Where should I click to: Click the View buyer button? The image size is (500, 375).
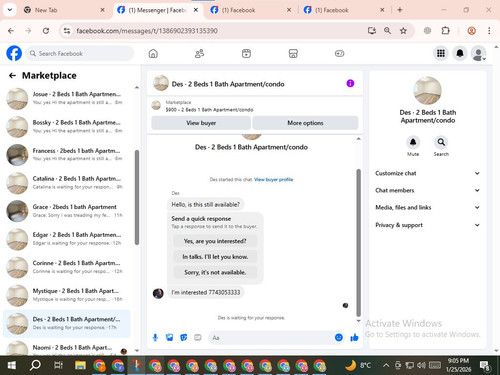coord(201,123)
